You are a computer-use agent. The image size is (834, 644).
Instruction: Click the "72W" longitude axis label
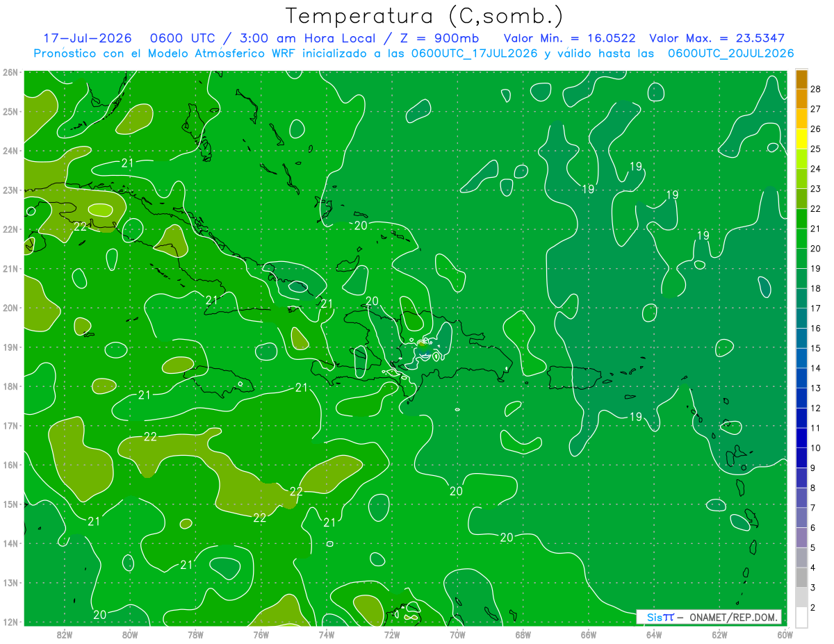click(392, 634)
